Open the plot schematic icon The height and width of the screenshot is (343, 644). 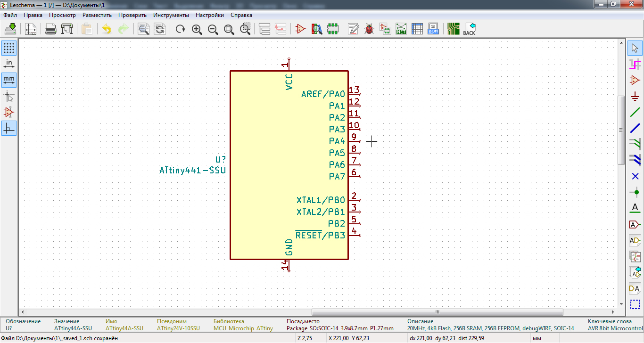coord(66,29)
